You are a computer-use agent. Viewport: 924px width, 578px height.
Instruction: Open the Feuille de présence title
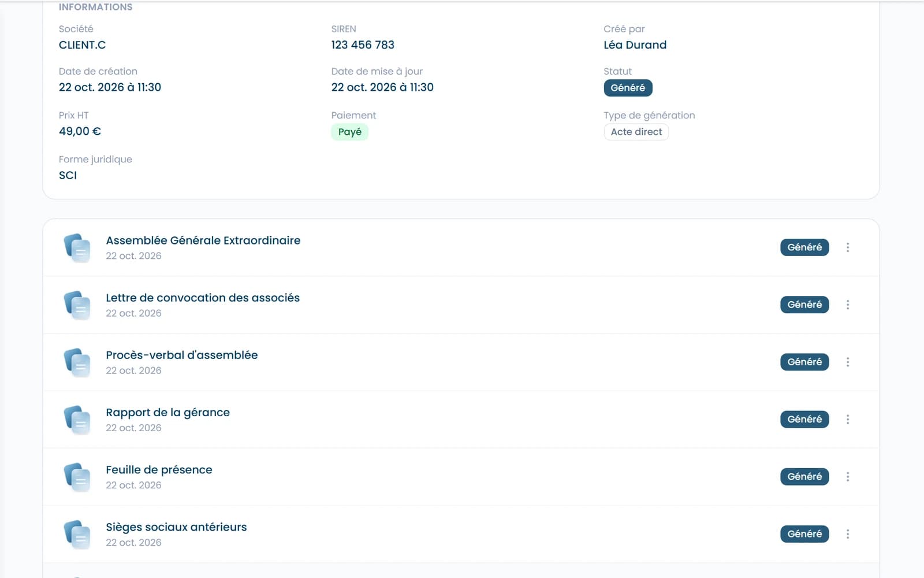(x=159, y=470)
